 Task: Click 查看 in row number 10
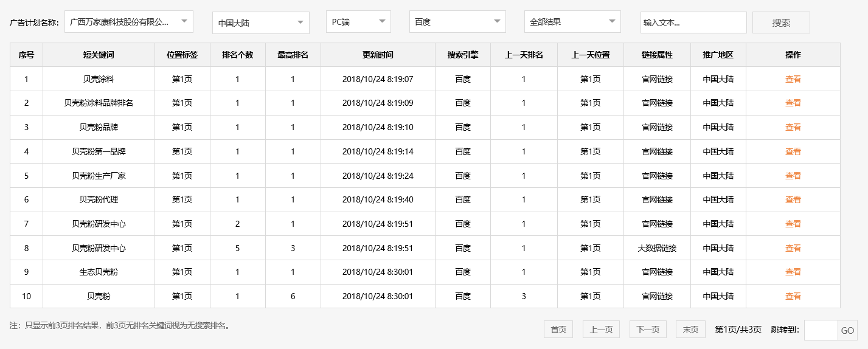pos(793,296)
